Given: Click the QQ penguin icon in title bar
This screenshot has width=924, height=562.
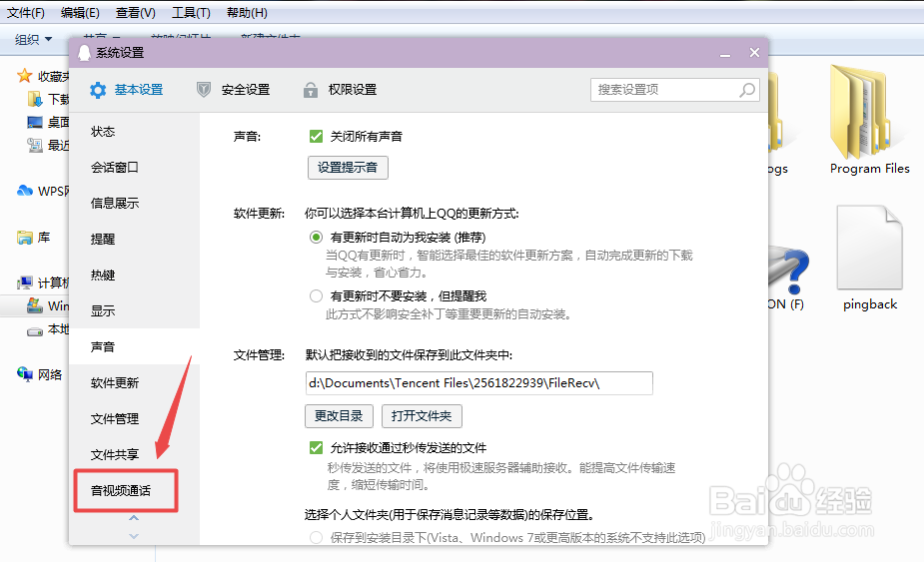Looking at the screenshot, I should 84,53.
